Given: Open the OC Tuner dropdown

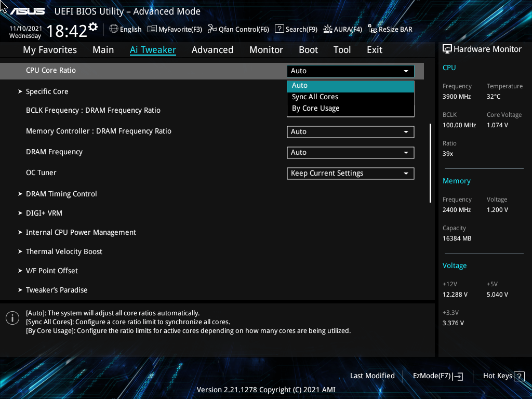Looking at the screenshot, I should 351,174.
